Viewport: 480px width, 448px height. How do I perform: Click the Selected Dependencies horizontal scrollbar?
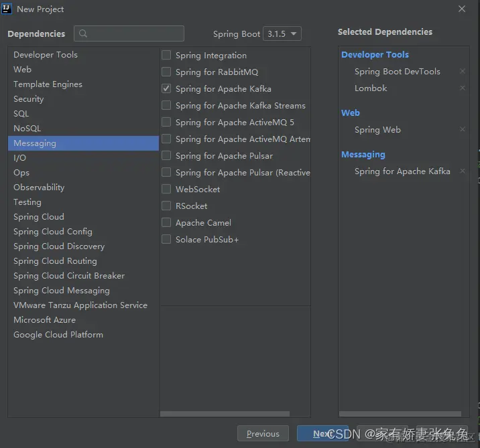pos(400,414)
